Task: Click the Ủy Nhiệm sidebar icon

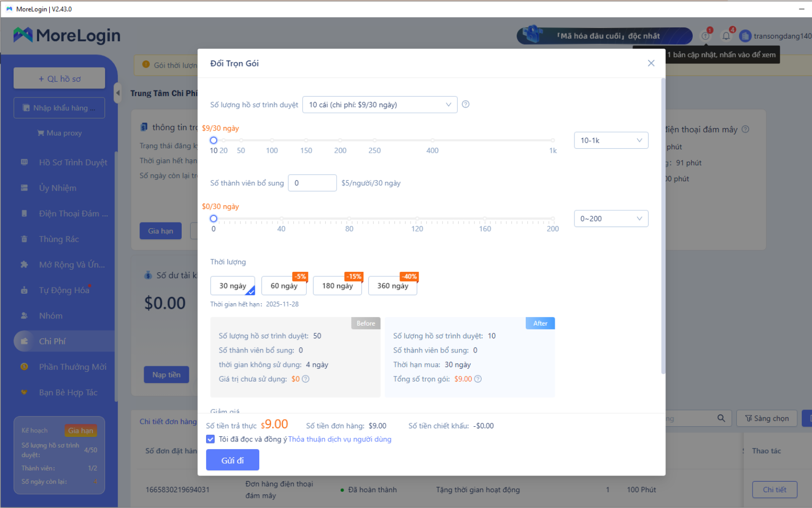Action: point(24,188)
